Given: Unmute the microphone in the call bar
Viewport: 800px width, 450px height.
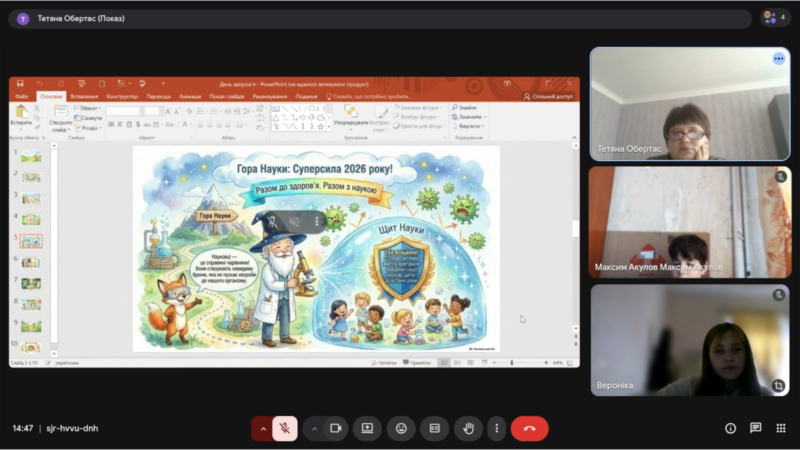Looking at the screenshot, I should 285,428.
